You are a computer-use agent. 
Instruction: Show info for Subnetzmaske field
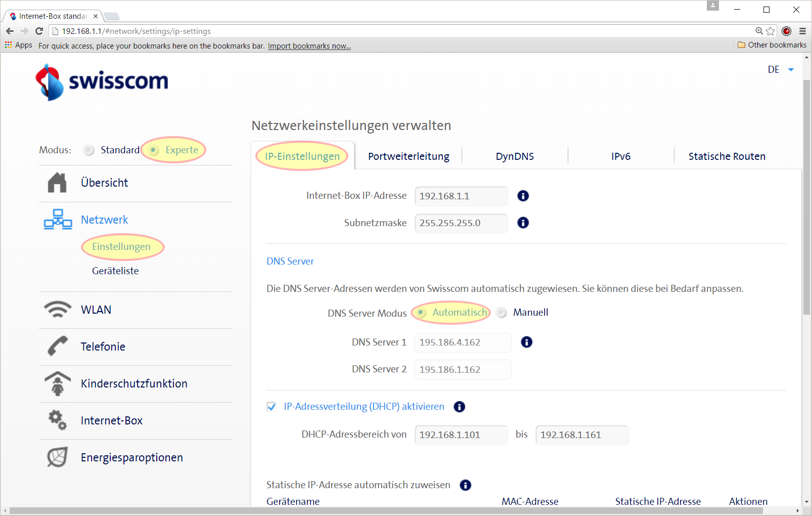(523, 223)
